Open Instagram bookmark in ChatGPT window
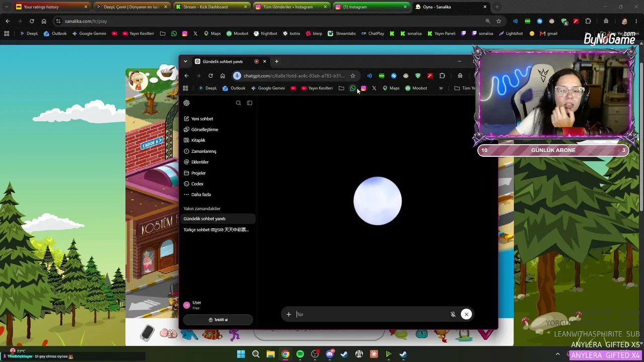The width and height of the screenshot is (644, 362). 363,88
